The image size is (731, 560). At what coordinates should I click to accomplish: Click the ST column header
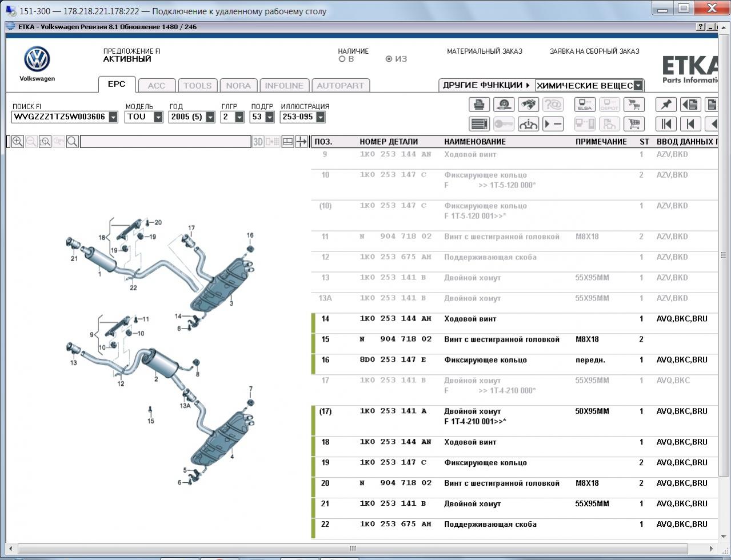[x=644, y=142]
